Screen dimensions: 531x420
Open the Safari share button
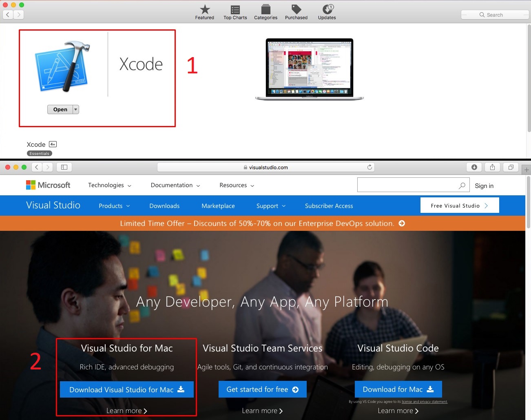[x=492, y=167]
